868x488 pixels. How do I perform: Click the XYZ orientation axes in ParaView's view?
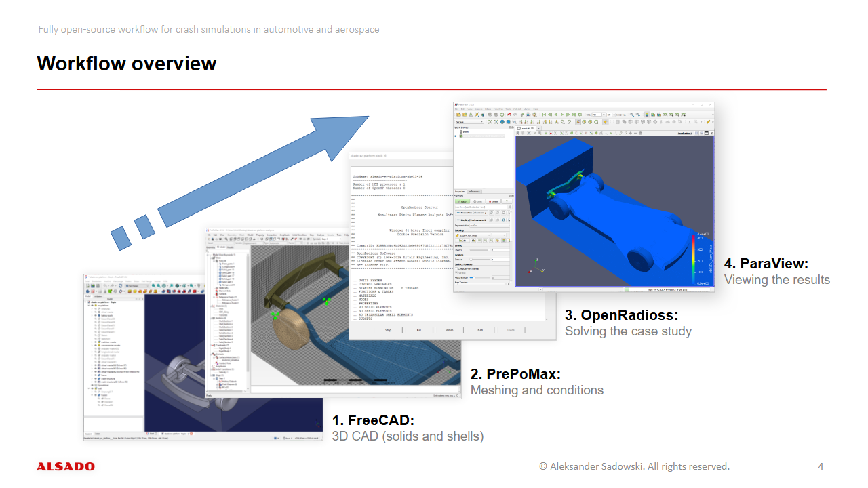(x=536, y=266)
